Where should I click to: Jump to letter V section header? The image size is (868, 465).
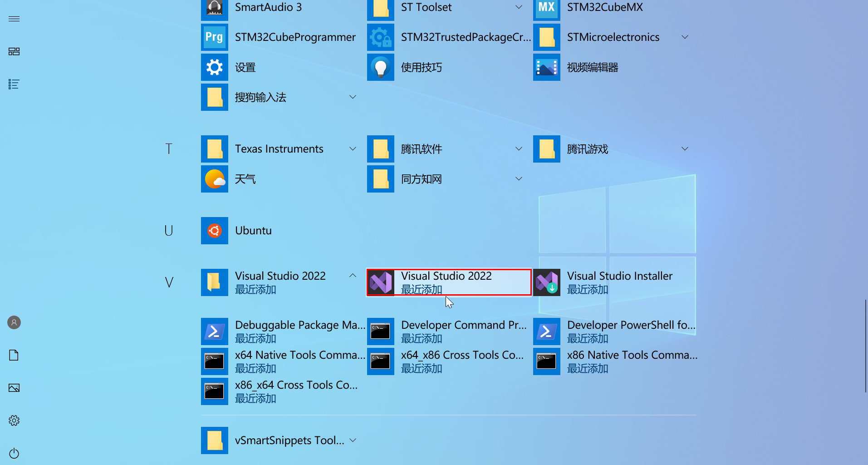[169, 282]
